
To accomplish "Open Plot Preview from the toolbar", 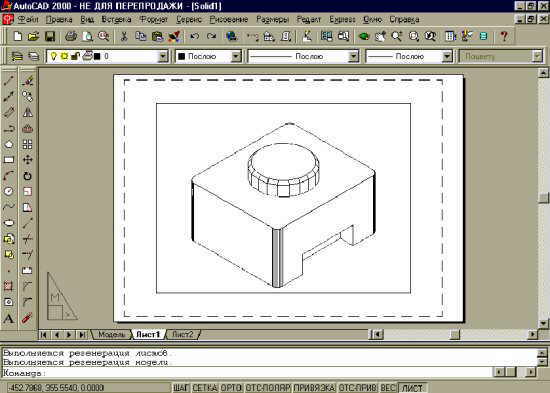I will pyautogui.click(x=87, y=36).
